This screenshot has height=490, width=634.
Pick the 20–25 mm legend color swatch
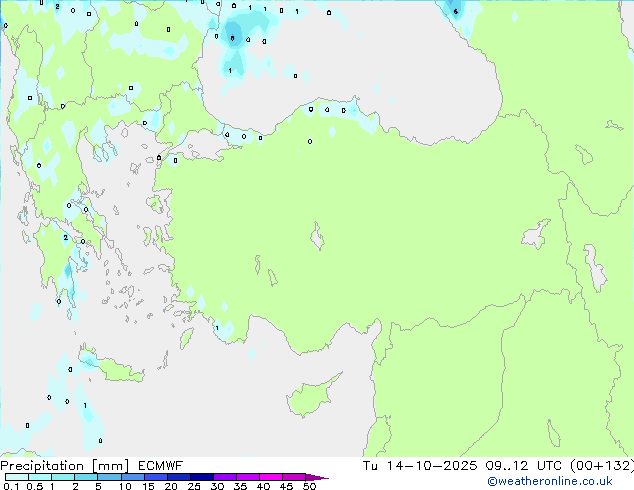[x=178, y=477]
